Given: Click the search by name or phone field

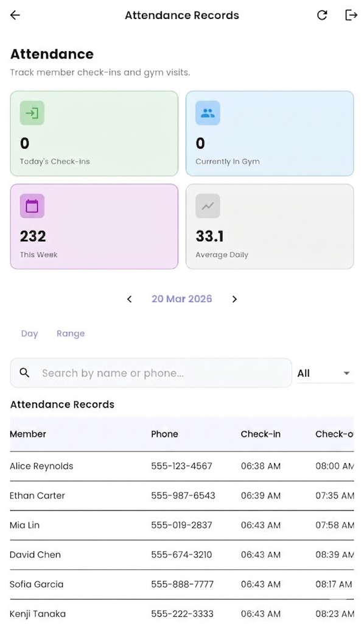Looking at the screenshot, I should pyautogui.click(x=151, y=372).
